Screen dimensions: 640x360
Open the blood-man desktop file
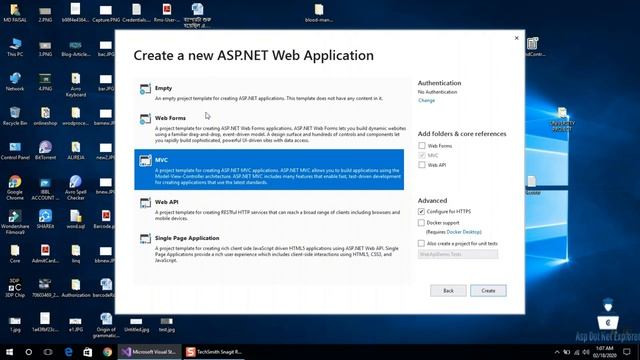click(319, 13)
